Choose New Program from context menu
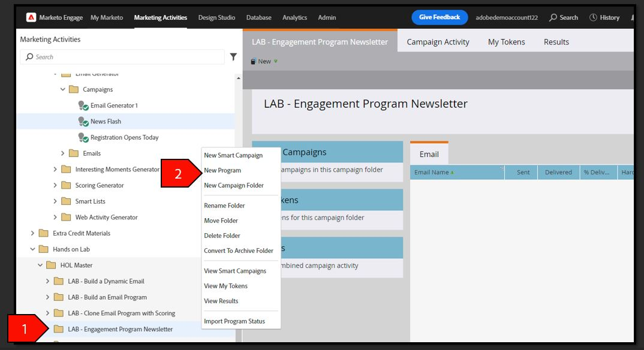The height and width of the screenshot is (350, 644). (222, 170)
